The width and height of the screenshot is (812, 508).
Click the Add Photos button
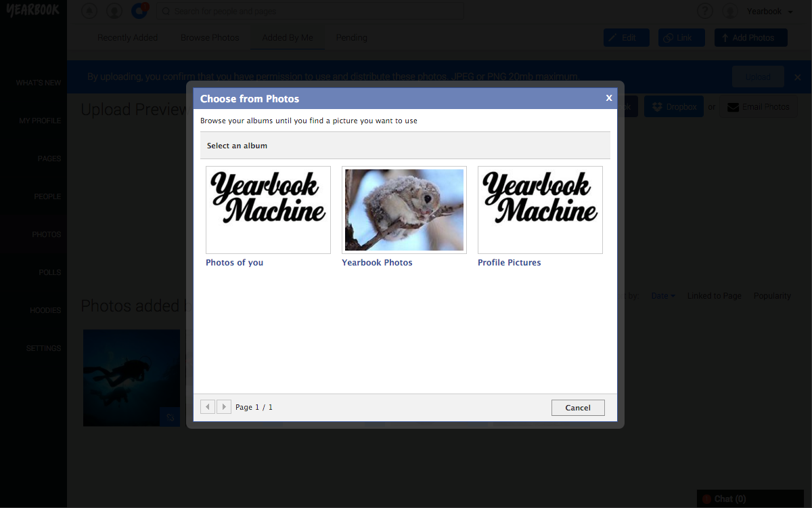(x=751, y=38)
